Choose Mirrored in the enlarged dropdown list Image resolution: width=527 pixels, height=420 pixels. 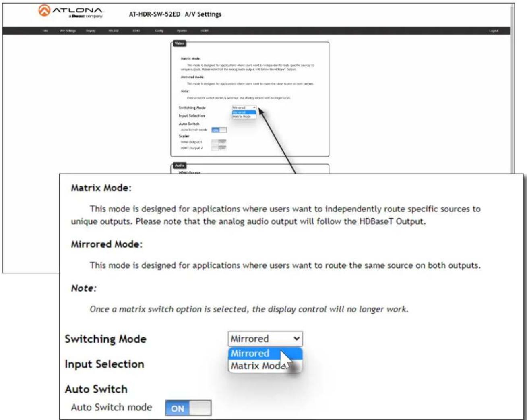[x=265, y=353]
